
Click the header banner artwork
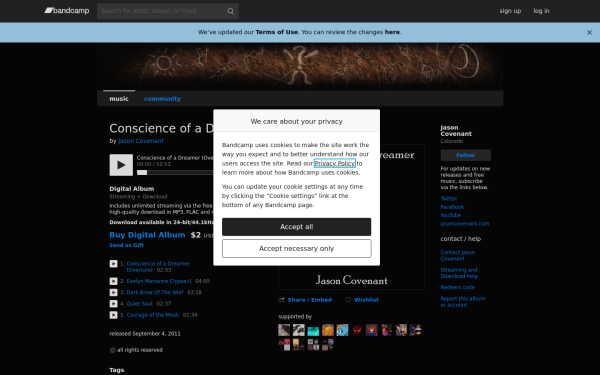pyautogui.click(x=300, y=67)
